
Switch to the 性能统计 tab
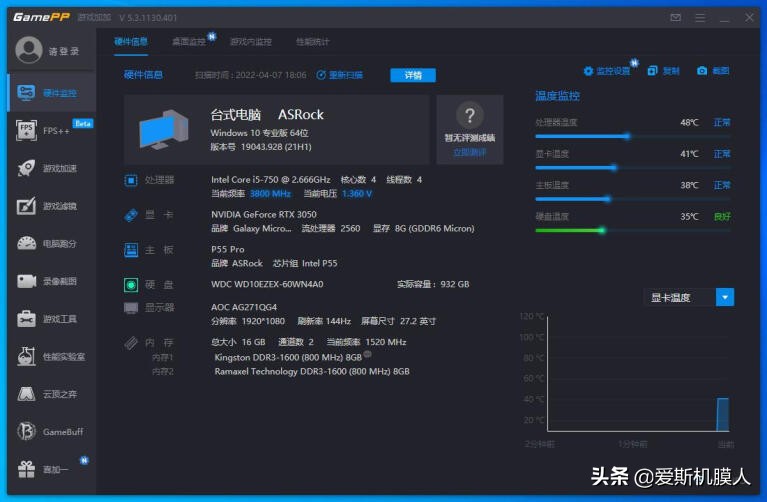tap(313, 42)
